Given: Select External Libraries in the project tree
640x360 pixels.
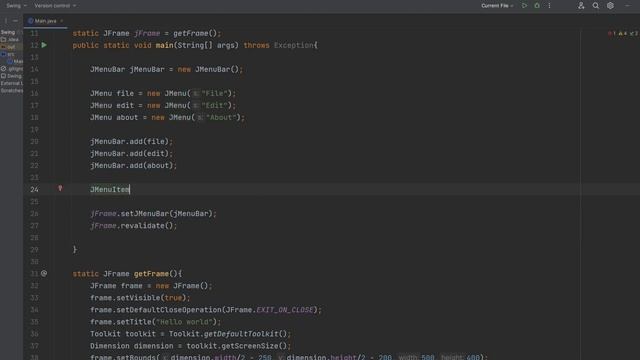Looking at the screenshot, I should tap(12, 83).
